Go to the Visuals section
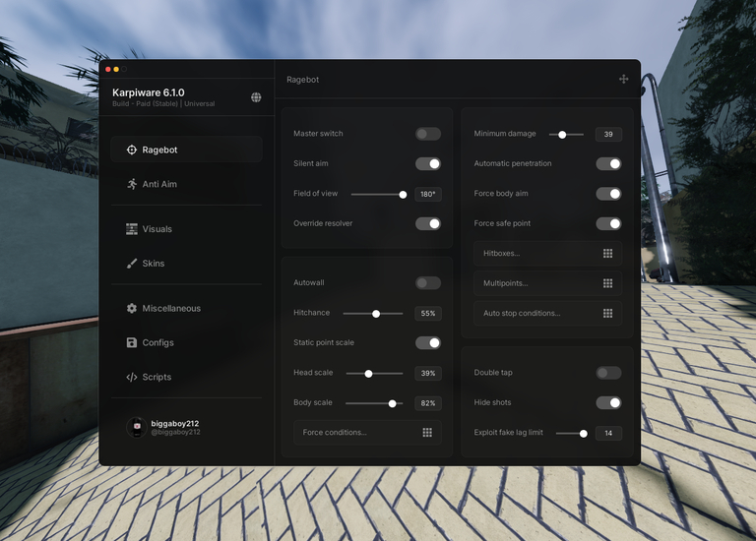The image size is (756, 541). coord(187,229)
